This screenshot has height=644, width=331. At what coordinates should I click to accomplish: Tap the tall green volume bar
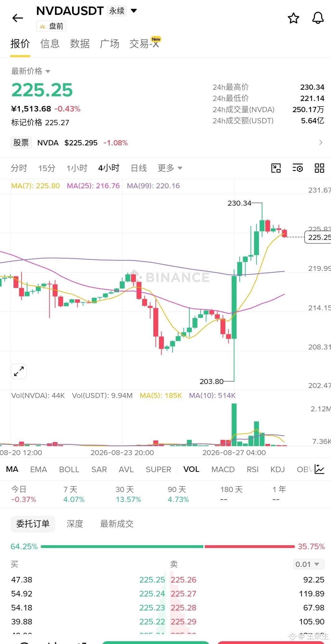(x=234, y=424)
